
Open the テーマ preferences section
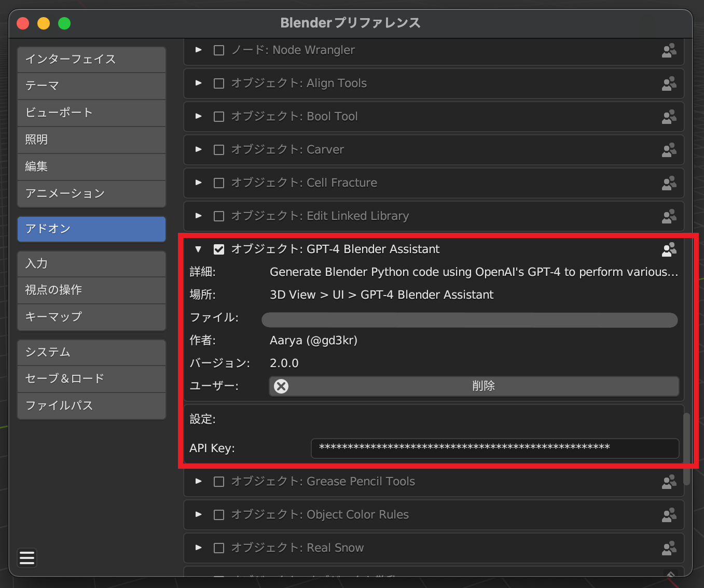tap(91, 86)
